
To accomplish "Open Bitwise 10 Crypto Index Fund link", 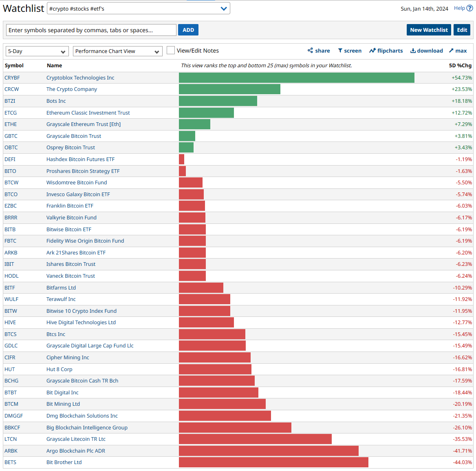I will tap(82, 311).
